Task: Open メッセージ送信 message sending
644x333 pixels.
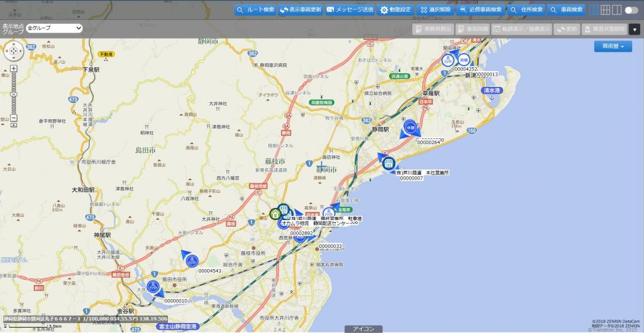Action: (x=349, y=10)
